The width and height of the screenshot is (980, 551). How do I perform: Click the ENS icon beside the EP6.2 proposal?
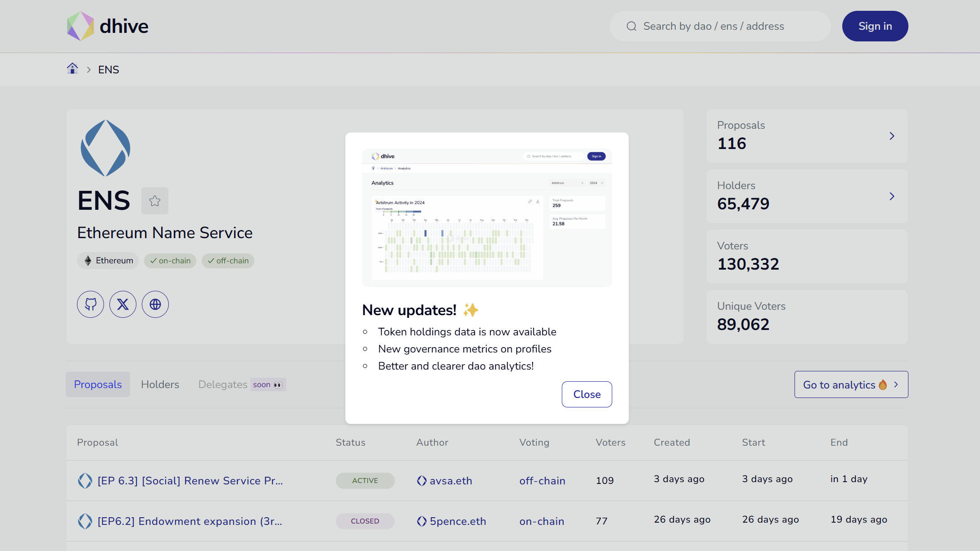85,521
